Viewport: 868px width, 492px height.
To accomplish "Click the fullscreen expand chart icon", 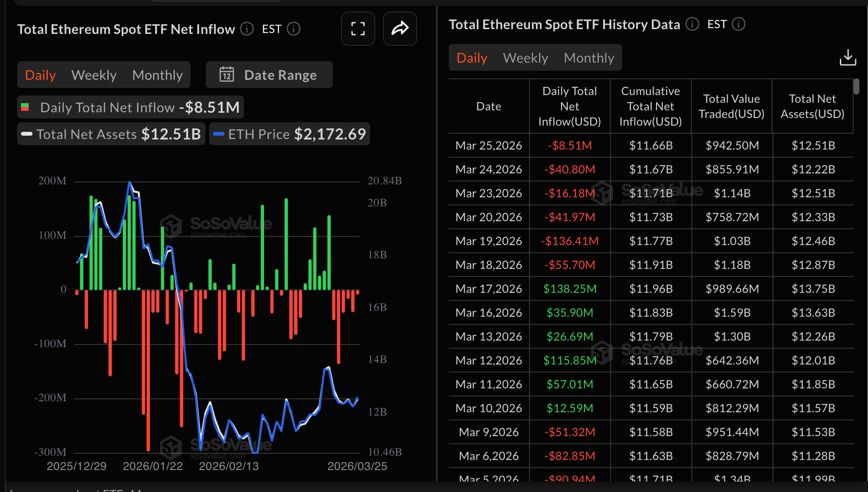I will click(358, 29).
